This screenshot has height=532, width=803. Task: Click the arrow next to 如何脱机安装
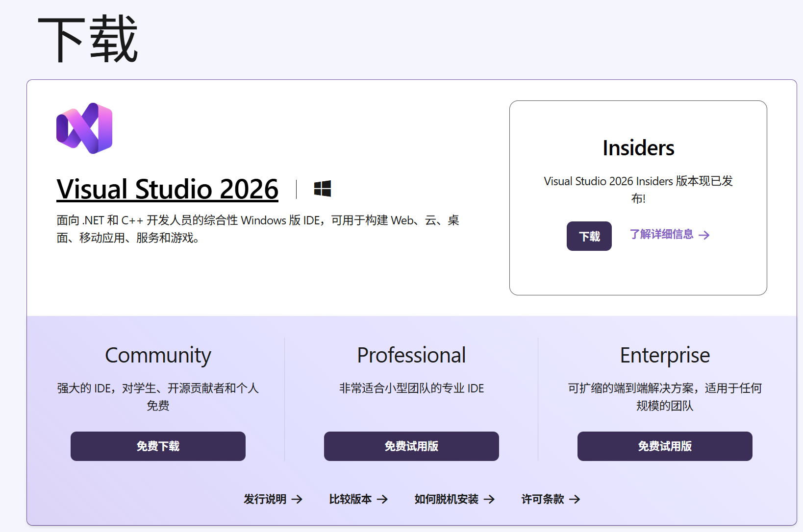(x=490, y=499)
